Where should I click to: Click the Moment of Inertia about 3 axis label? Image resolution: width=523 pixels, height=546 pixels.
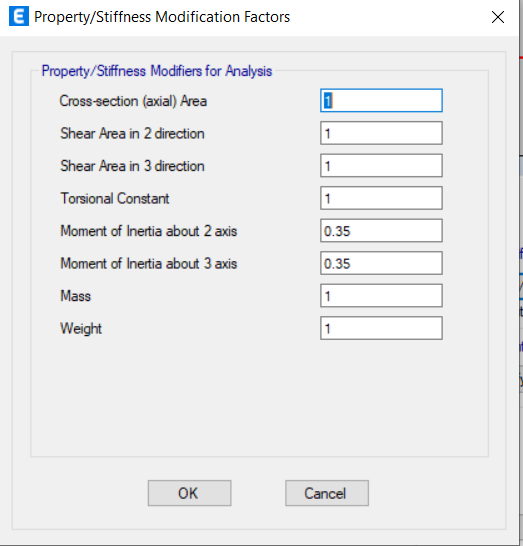tap(149, 264)
